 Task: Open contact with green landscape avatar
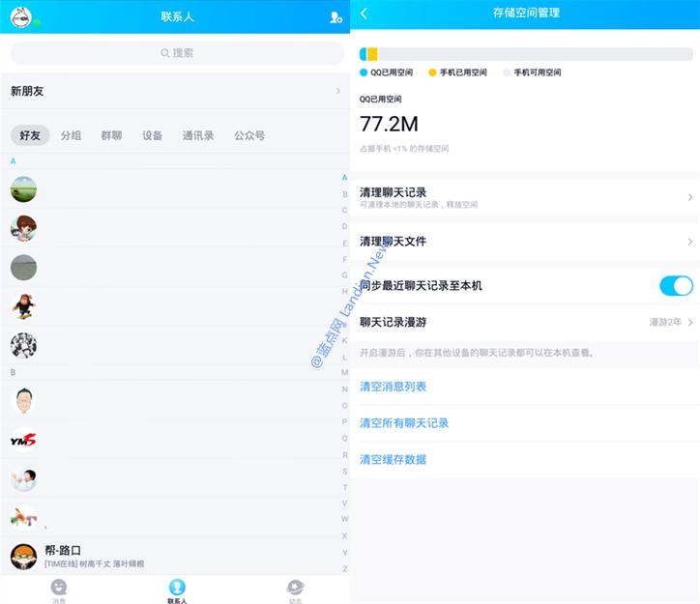pos(23,189)
